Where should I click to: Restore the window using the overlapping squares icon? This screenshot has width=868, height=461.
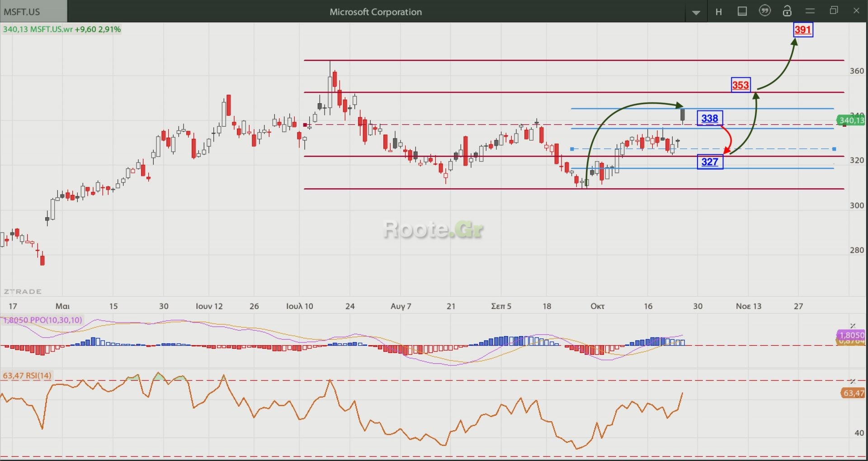pyautogui.click(x=834, y=11)
